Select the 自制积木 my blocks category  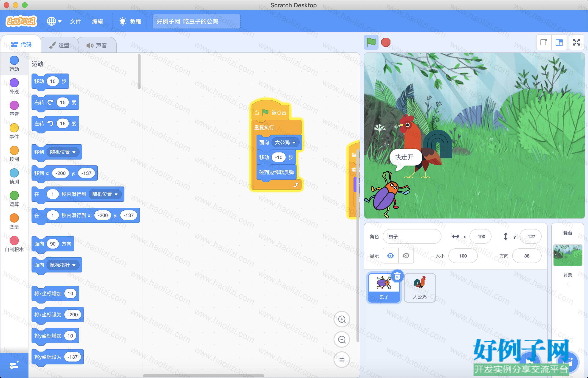tap(14, 244)
